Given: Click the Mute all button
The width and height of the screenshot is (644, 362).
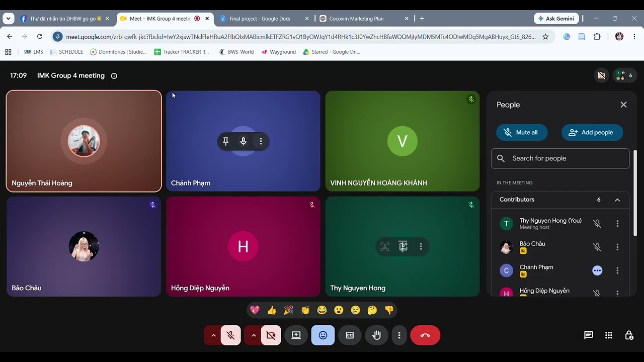Looking at the screenshot, I should (x=522, y=132).
